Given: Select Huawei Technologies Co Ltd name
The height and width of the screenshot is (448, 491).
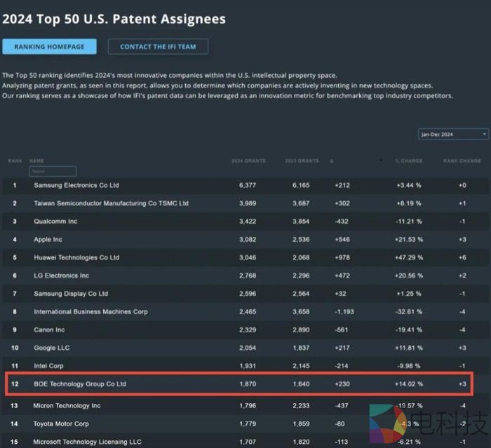Looking at the screenshot, I should [x=76, y=258].
